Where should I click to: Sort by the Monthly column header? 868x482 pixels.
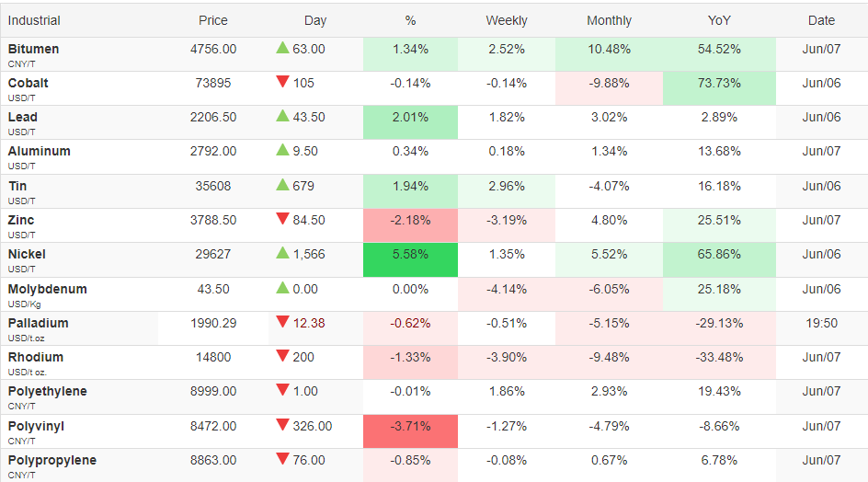609,20
